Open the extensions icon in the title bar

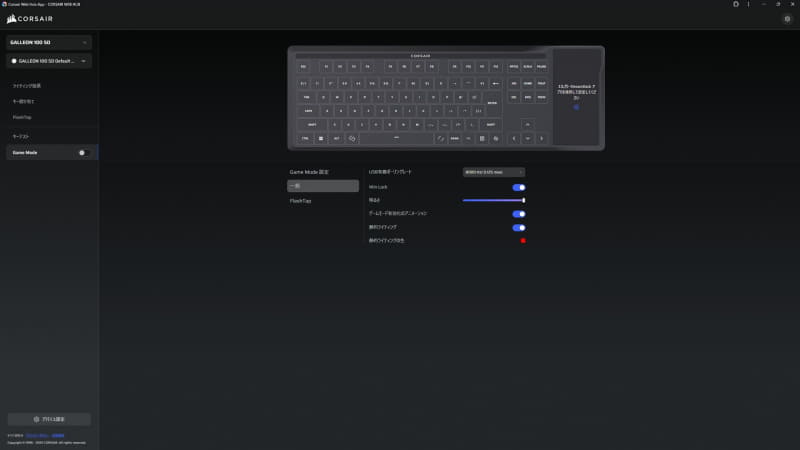click(x=736, y=4)
